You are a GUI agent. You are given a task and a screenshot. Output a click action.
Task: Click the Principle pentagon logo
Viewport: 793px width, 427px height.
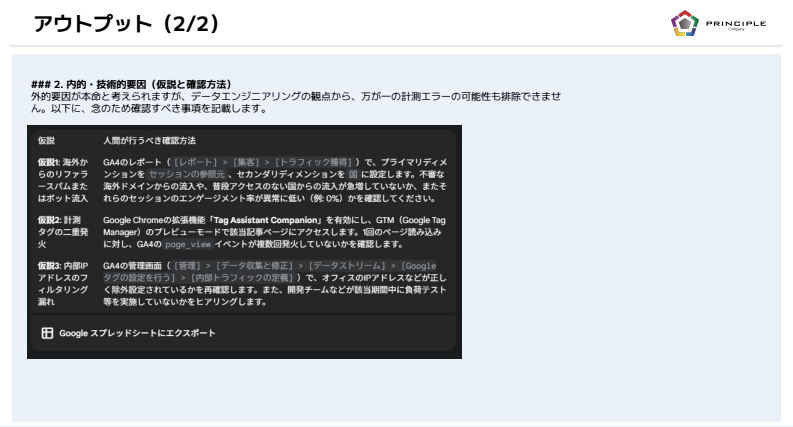click(685, 23)
